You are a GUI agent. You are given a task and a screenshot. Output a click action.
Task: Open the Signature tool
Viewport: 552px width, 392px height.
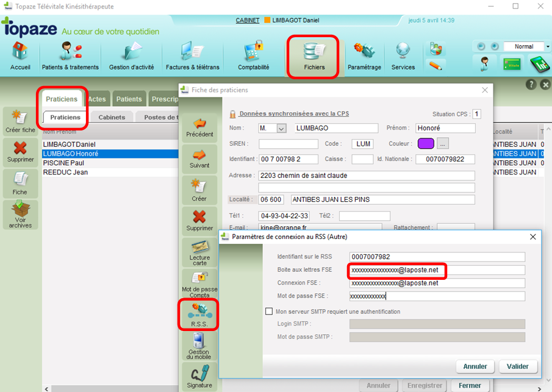coord(199,377)
